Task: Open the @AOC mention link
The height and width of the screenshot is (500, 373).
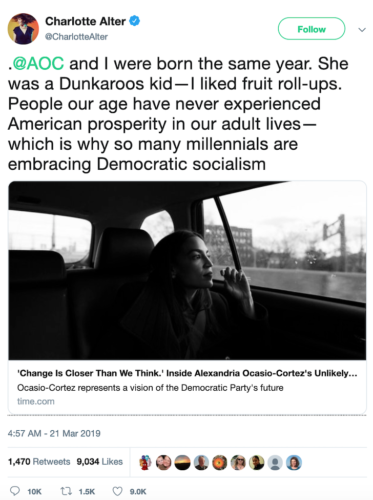Action: (38, 63)
